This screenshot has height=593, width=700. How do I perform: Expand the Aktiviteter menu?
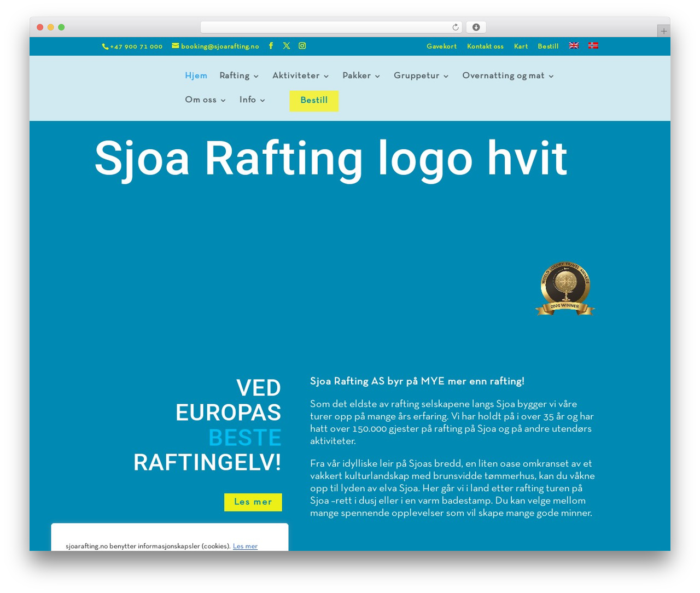pyautogui.click(x=301, y=75)
